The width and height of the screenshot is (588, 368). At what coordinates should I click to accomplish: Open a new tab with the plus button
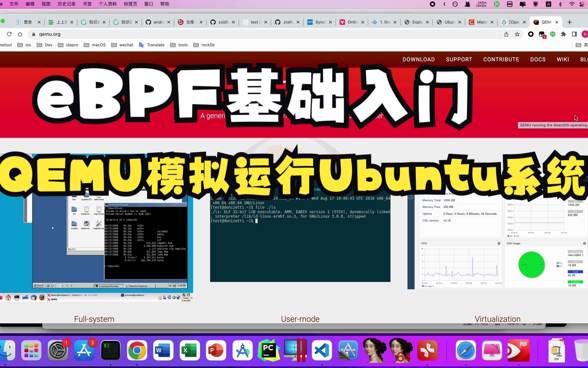click(569, 22)
